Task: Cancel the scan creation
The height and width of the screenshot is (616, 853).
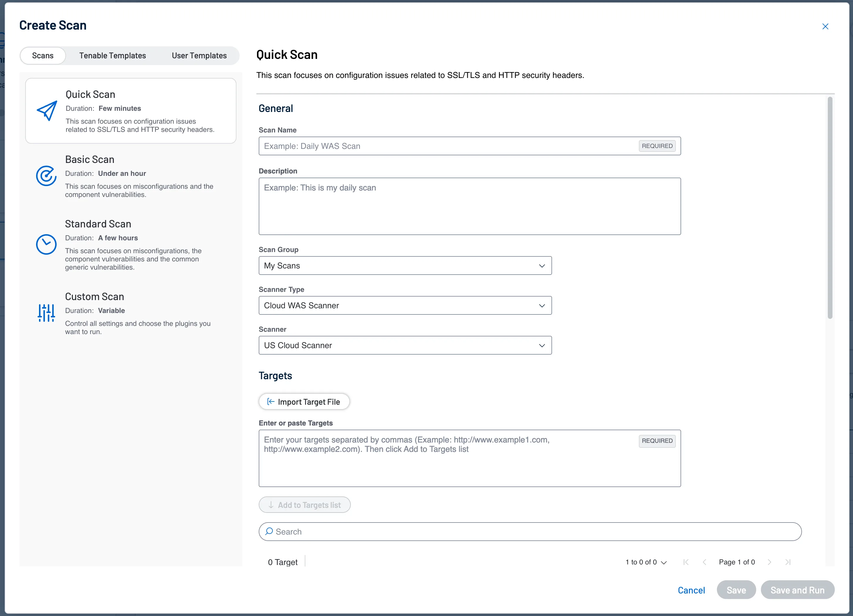Action: click(692, 590)
